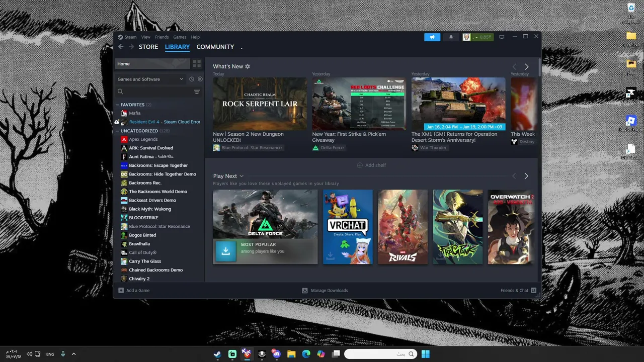Open Marvel Rivals game card
Image resolution: width=644 pixels, height=362 pixels.
pos(403,227)
